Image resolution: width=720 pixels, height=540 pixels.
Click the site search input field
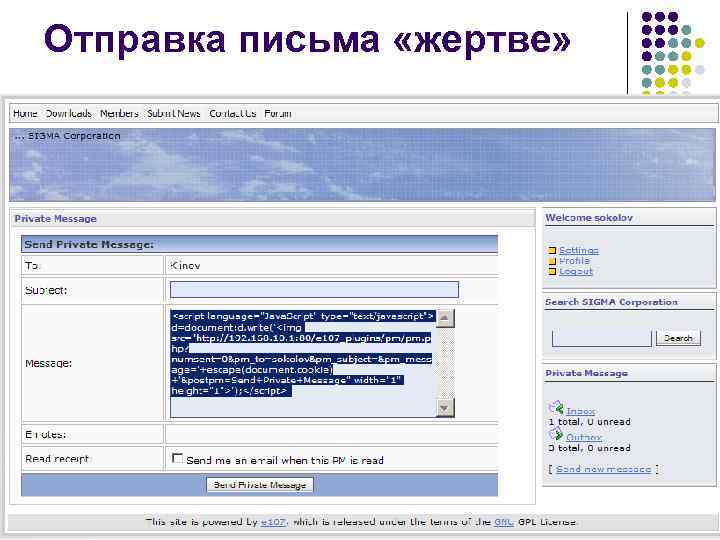602,338
